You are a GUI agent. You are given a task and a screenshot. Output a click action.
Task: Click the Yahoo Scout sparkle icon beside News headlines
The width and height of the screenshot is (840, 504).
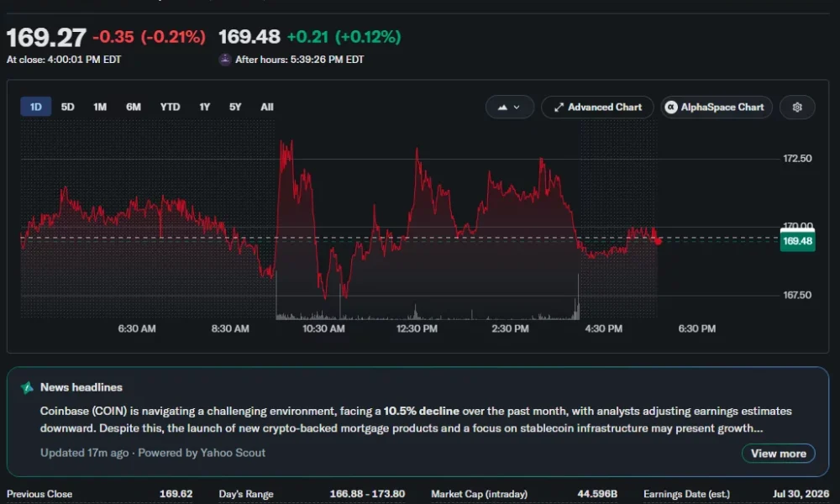point(27,387)
